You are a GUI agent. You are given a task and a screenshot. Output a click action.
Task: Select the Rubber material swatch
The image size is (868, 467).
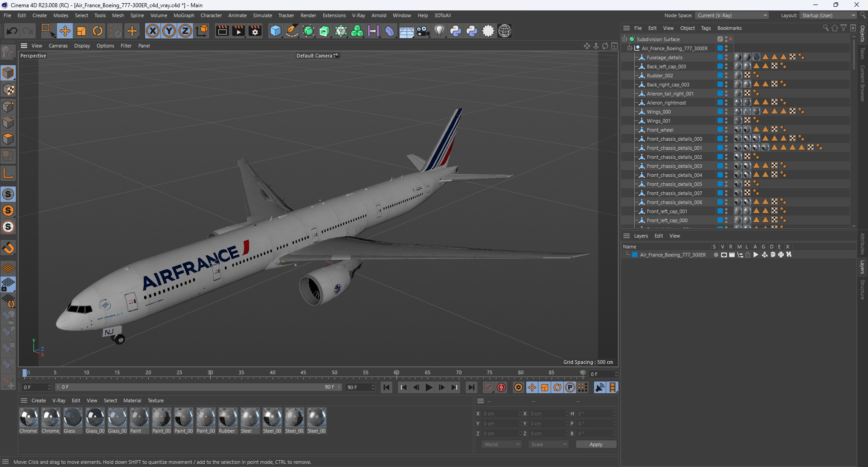pos(228,421)
